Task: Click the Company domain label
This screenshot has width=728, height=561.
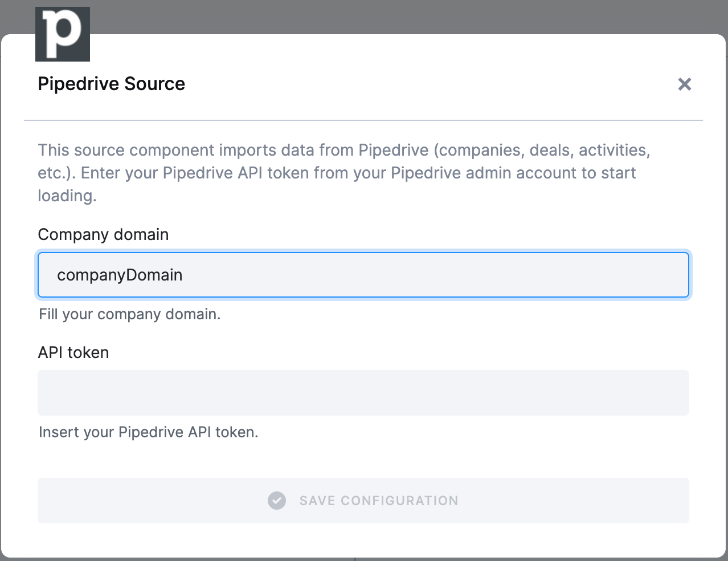Action: (103, 234)
